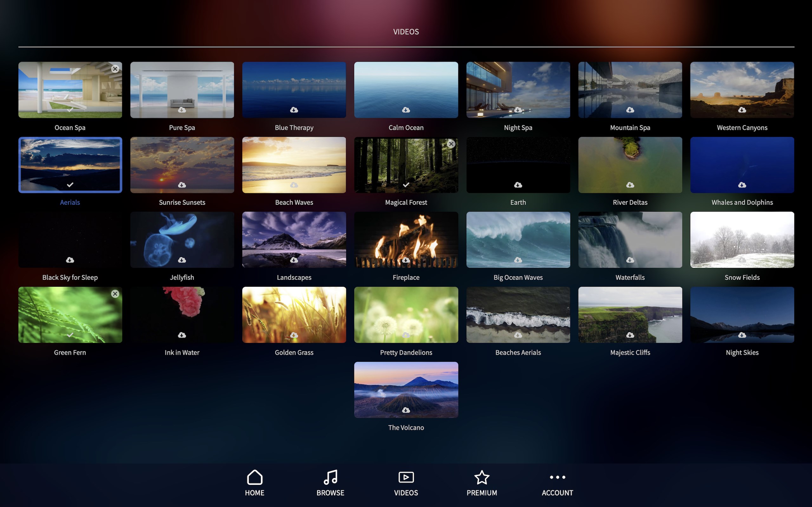Click the download icon on Whales and Dolphins
This screenshot has width=812, height=507.
[x=742, y=185]
